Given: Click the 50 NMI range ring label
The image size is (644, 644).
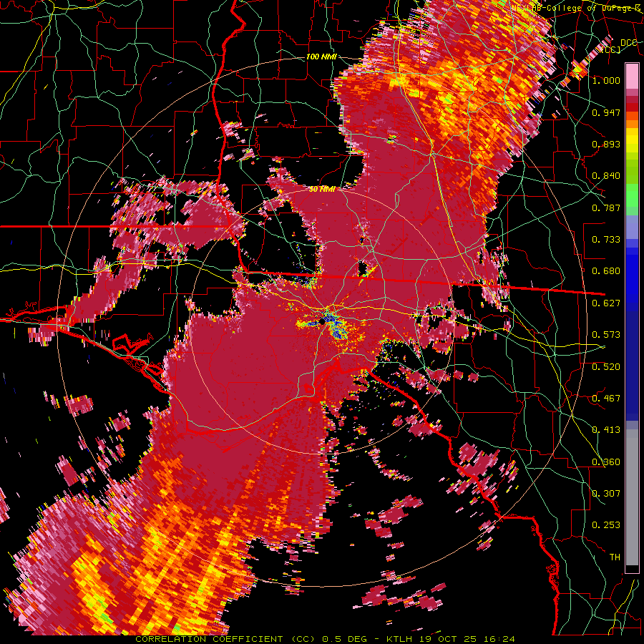Looking at the screenshot, I should [x=321, y=190].
